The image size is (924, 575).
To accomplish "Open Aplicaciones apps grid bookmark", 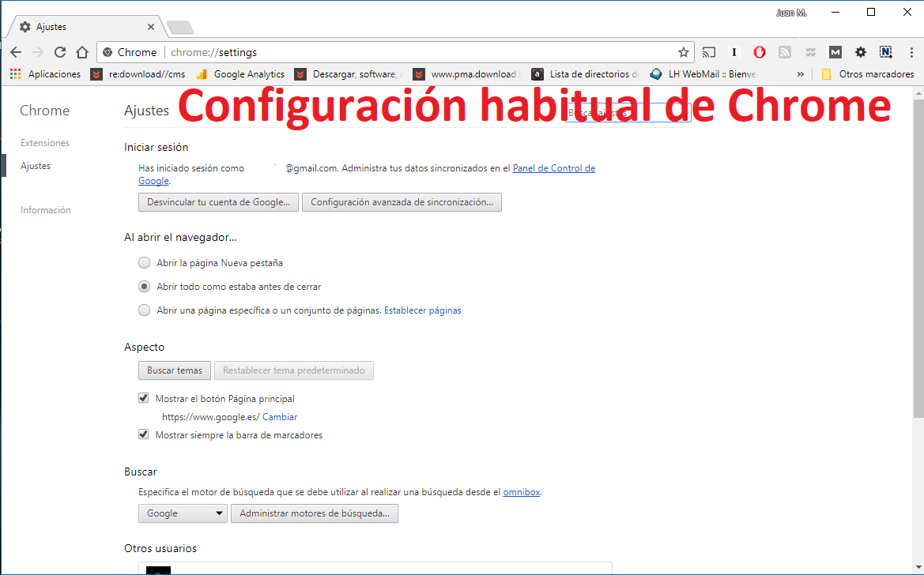I will coord(45,74).
